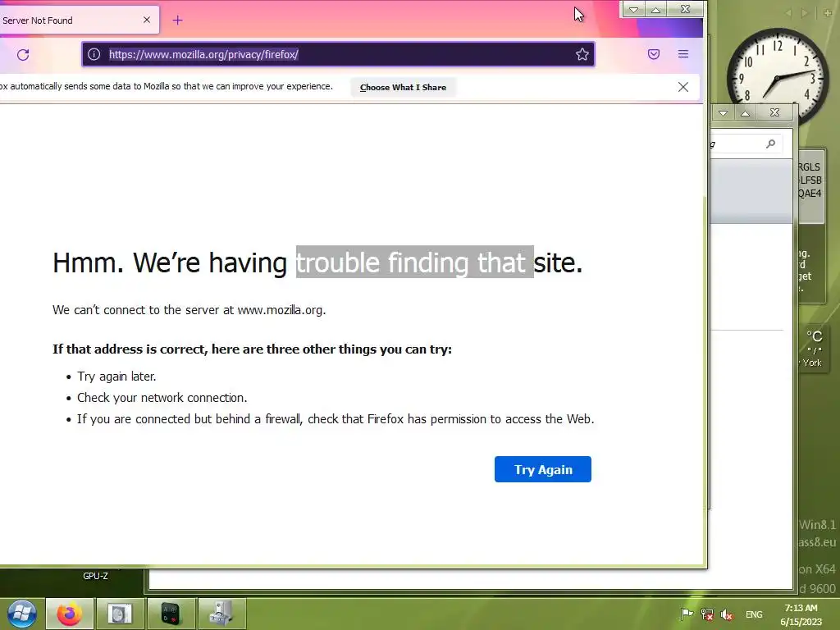This screenshot has width=840, height=630.
Task: Roll down the background window title button
Action: pyautogui.click(x=724, y=112)
